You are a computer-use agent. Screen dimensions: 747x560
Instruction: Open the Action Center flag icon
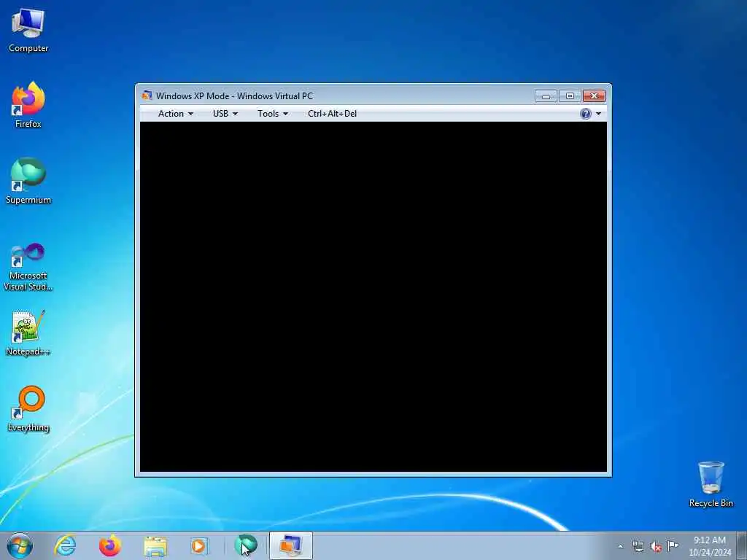pos(673,546)
